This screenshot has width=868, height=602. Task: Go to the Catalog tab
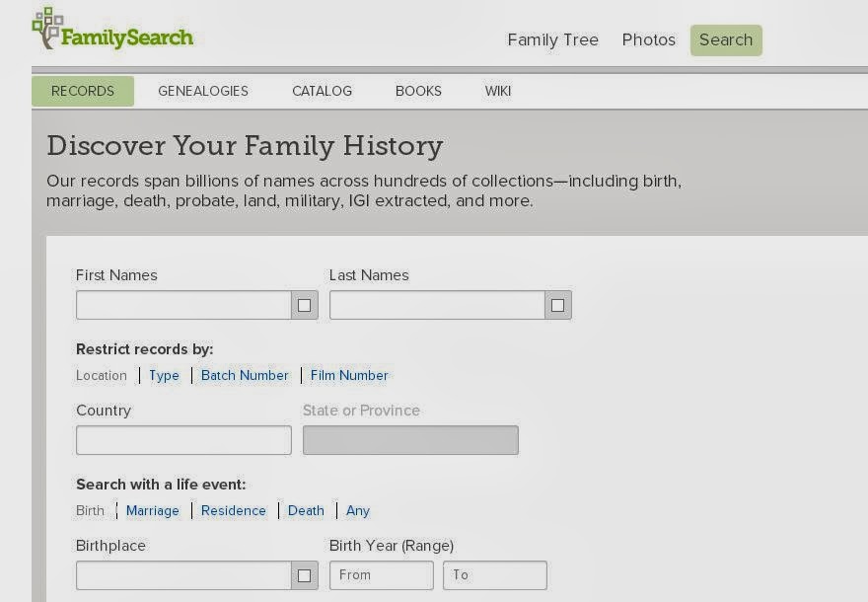[322, 91]
